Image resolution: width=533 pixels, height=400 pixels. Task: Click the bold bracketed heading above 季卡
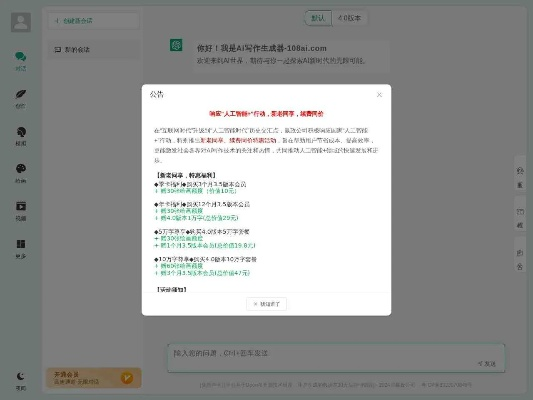point(186,175)
